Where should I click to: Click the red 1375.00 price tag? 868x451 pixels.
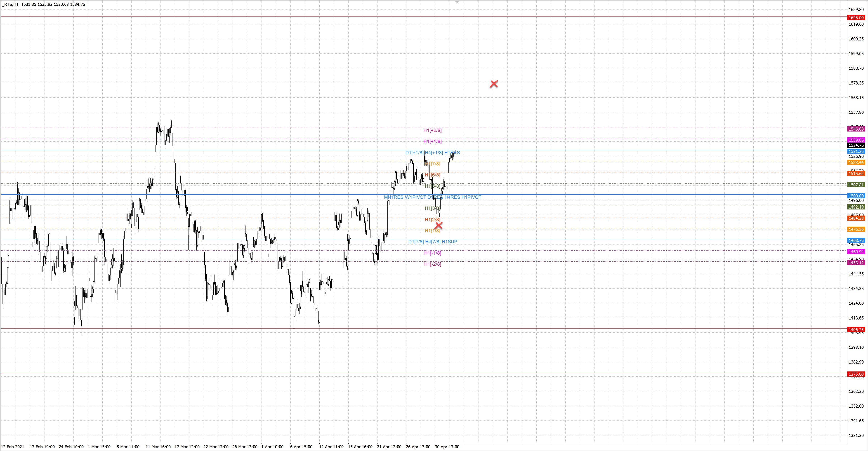[x=856, y=374]
